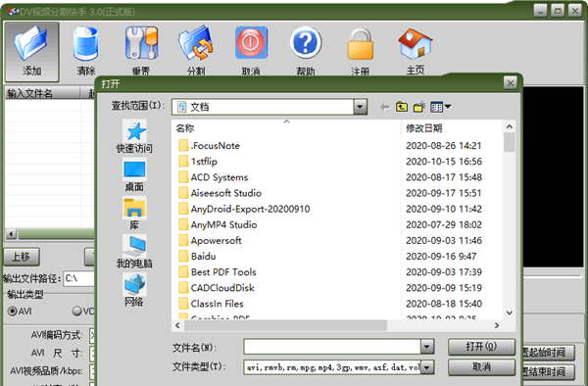Select the VCD output type radio button
Viewport: 588px width, 386px height.
tap(76, 311)
